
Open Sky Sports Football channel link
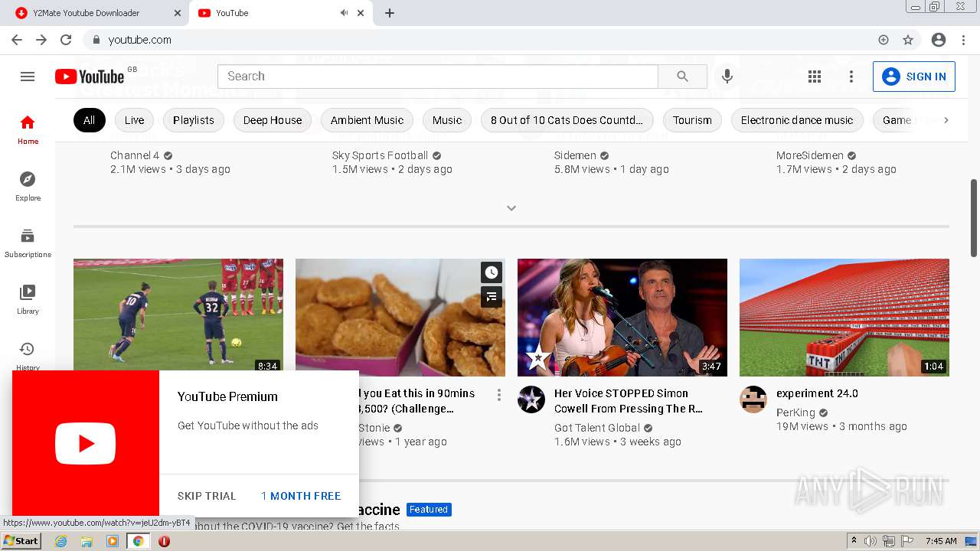coord(380,155)
